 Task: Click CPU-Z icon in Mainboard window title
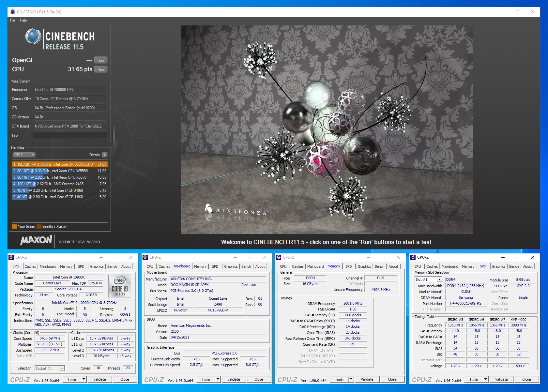pos(145,257)
